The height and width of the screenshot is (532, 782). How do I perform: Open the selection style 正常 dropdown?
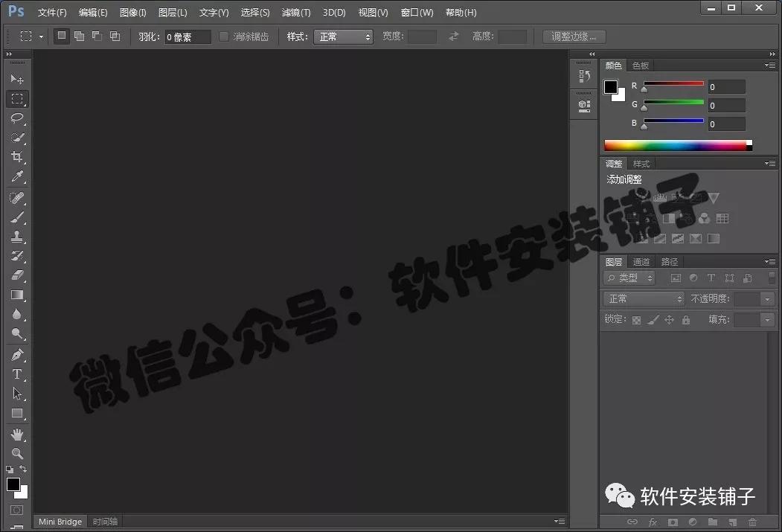(x=343, y=36)
